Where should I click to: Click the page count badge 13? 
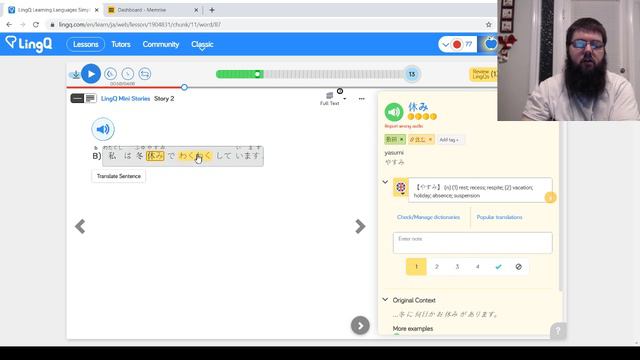click(412, 74)
